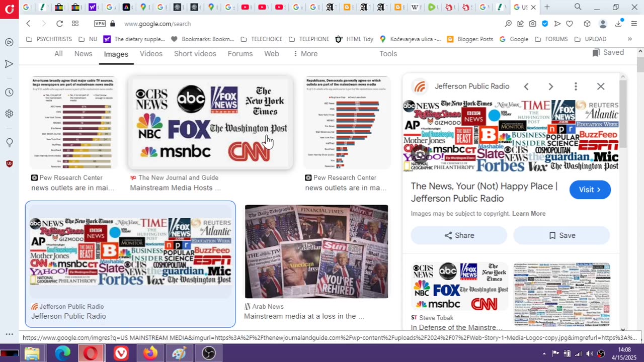Open the PSYCHITRISTS bookmarks folder
644x362 pixels.
click(x=49, y=39)
